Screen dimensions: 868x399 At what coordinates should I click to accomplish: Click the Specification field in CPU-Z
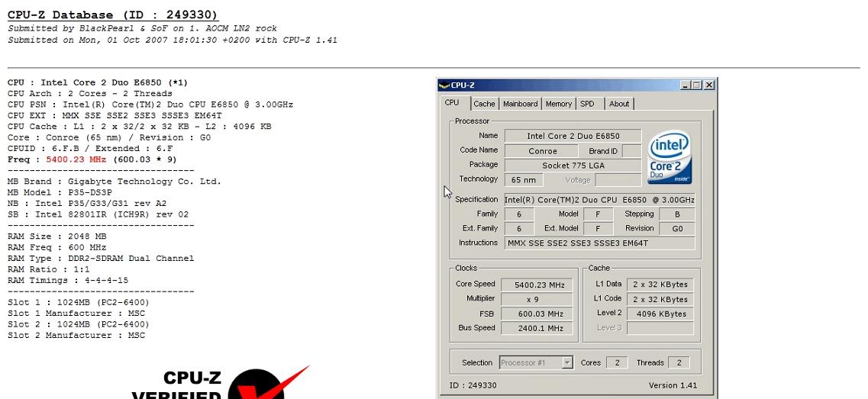click(599, 200)
